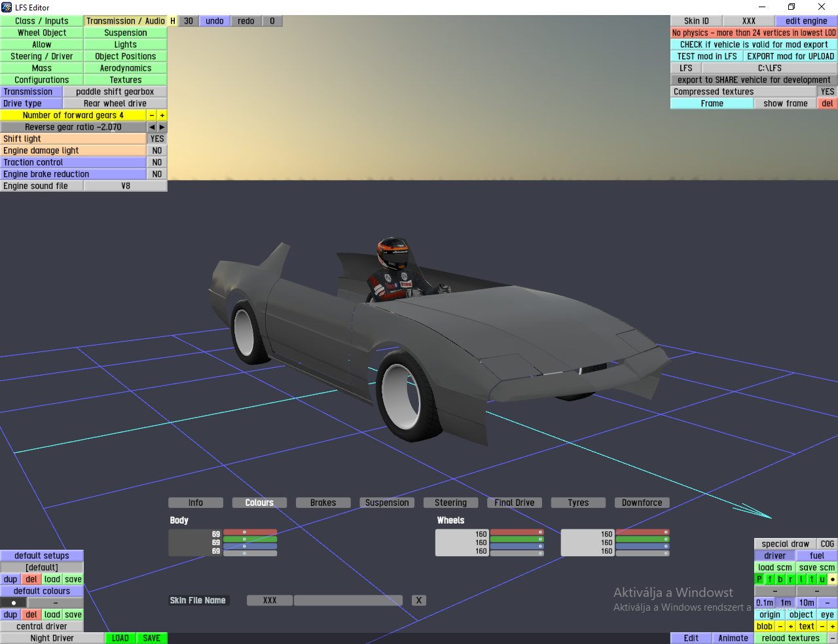Open the Class / Inputs section
Image resolution: width=838 pixels, height=644 pixels.
point(42,21)
